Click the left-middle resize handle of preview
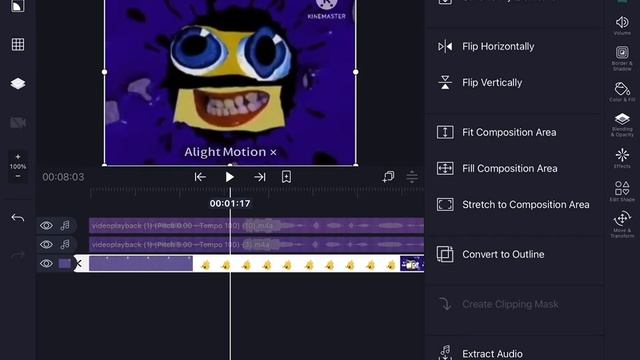The height and width of the screenshot is (360, 640). click(104, 72)
